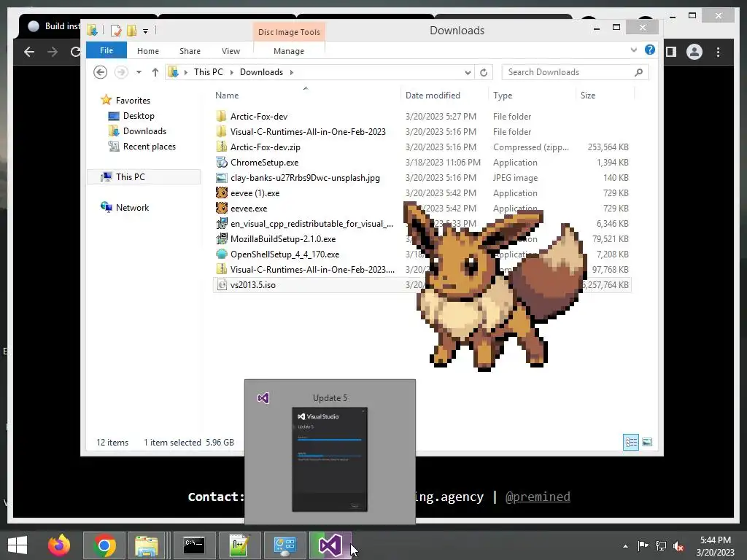Click the Disc Image Tools tab
The height and width of the screenshot is (560, 747).
(x=289, y=32)
